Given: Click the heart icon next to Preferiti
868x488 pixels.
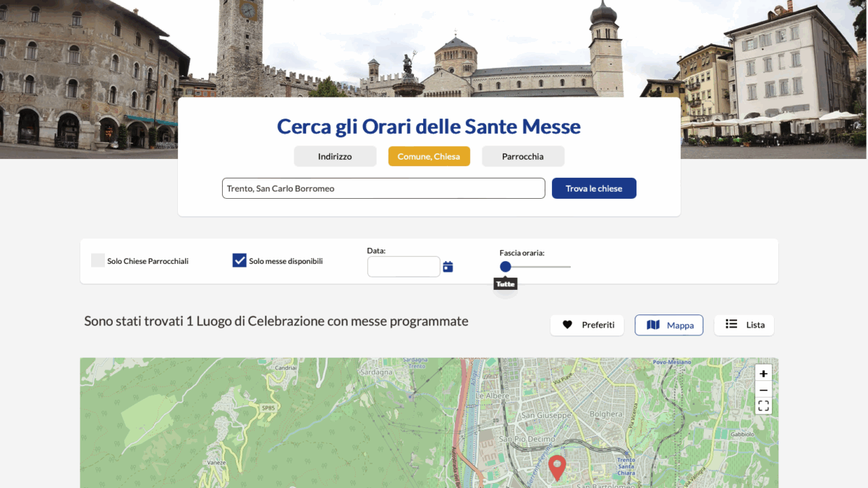Looking at the screenshot, I should [568, 325].
